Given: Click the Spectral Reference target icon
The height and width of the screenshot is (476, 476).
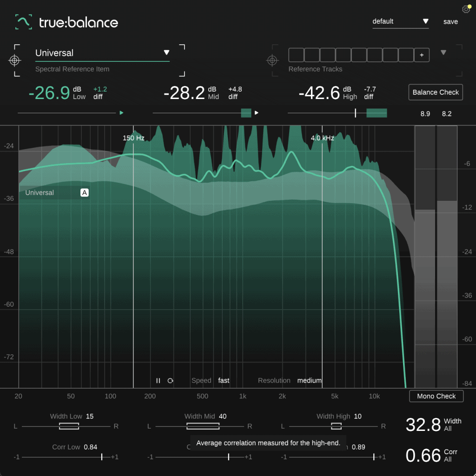Looking at the screenshot, I should (x=15, y=60).
